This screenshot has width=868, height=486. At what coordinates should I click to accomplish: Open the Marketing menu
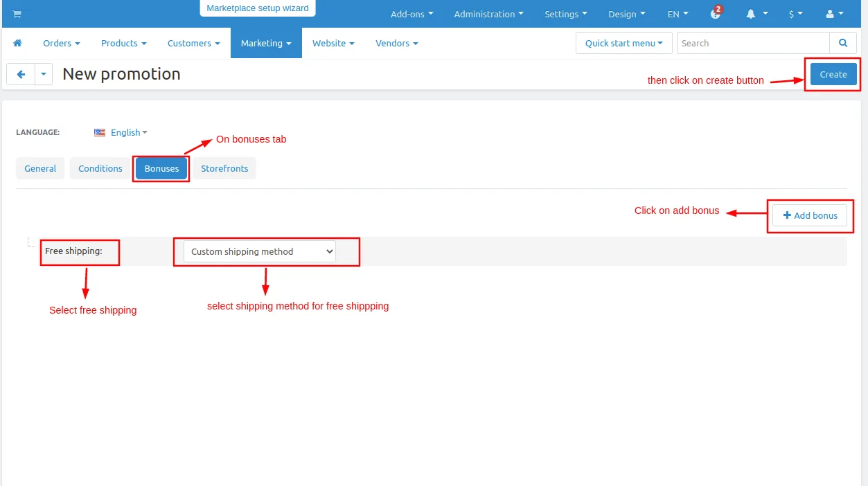266,43
